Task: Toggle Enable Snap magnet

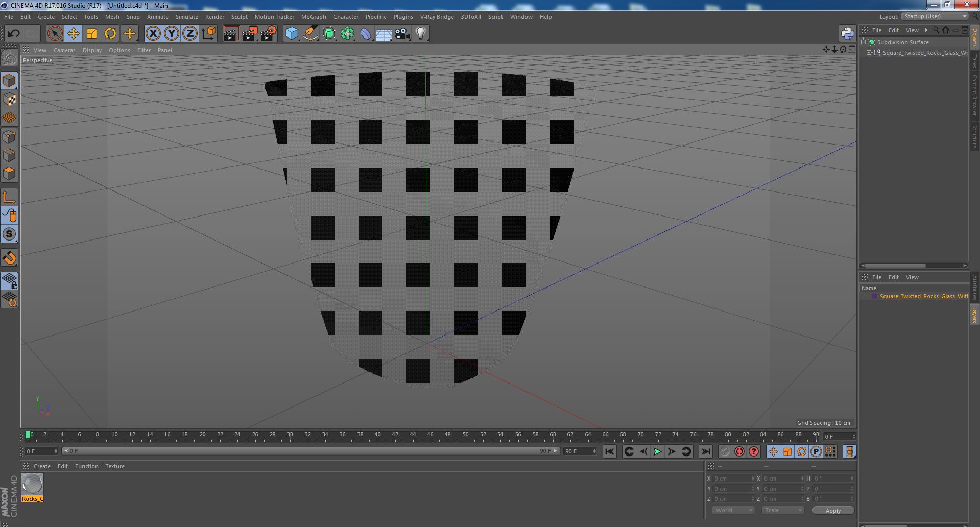Action: [x=9, y=258]
